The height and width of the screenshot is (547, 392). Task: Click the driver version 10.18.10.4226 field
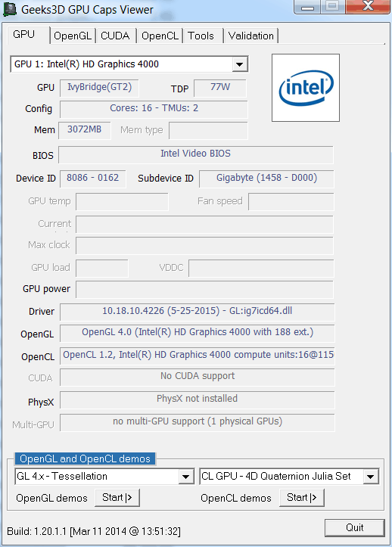click(198, 312)
